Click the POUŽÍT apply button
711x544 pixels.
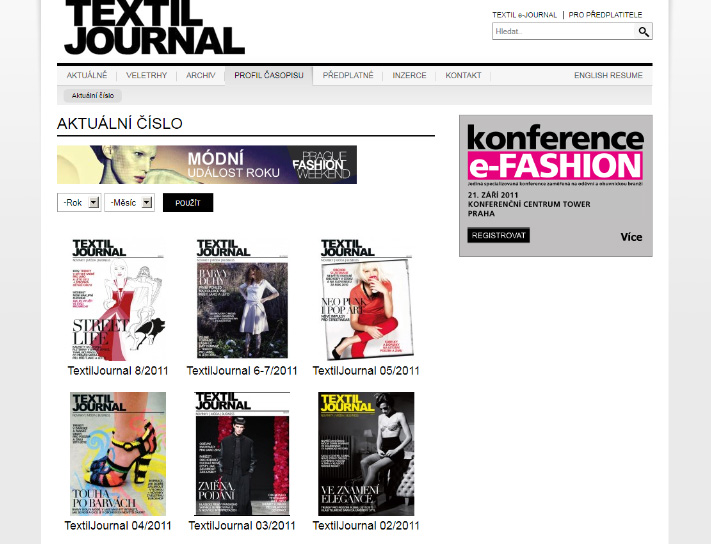pos(188,203)
